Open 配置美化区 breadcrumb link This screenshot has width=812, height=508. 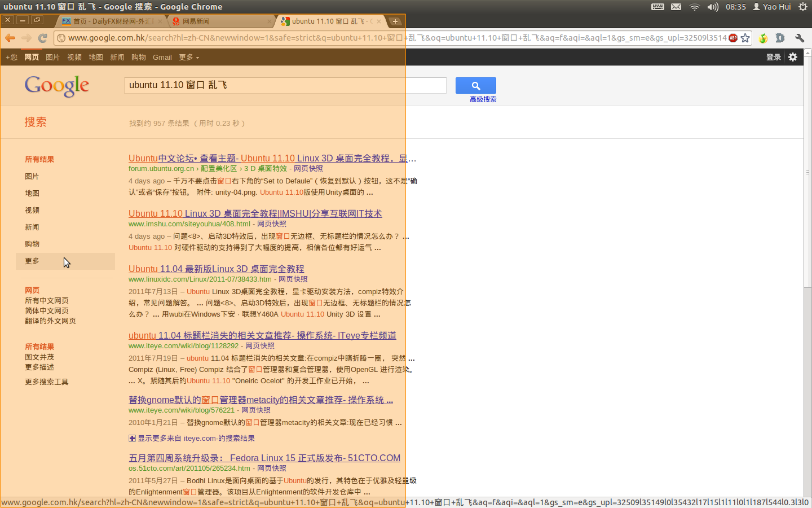point(219,169)
